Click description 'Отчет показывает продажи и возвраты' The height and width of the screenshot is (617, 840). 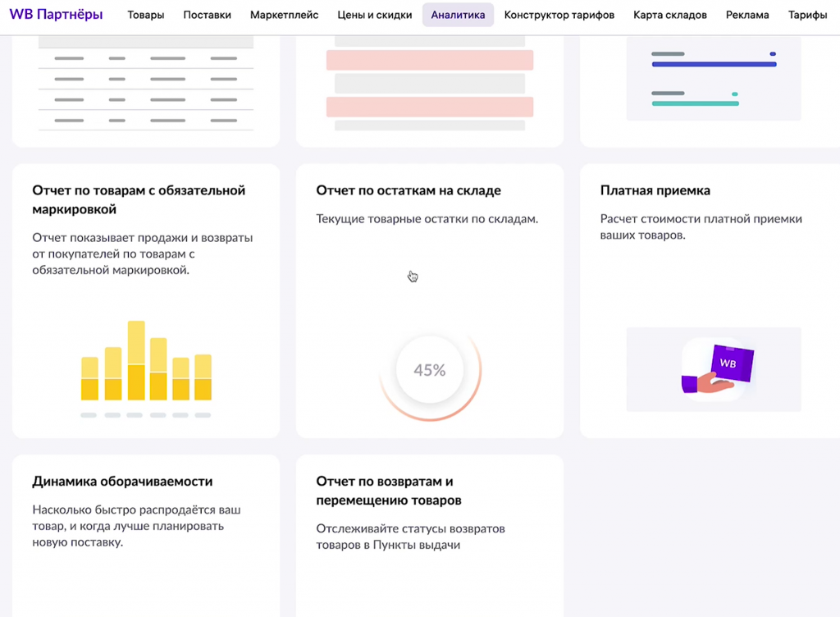[x=143, y=238]
